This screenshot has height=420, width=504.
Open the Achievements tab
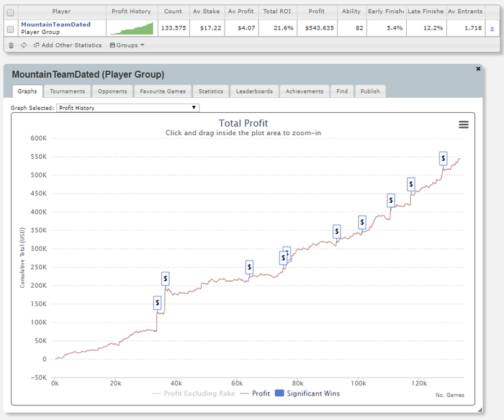point(305,91)
